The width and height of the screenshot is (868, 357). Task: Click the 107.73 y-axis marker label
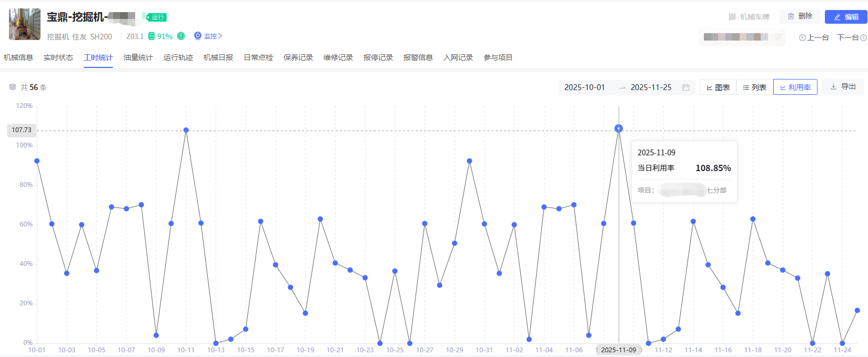[x=22, y=130]
